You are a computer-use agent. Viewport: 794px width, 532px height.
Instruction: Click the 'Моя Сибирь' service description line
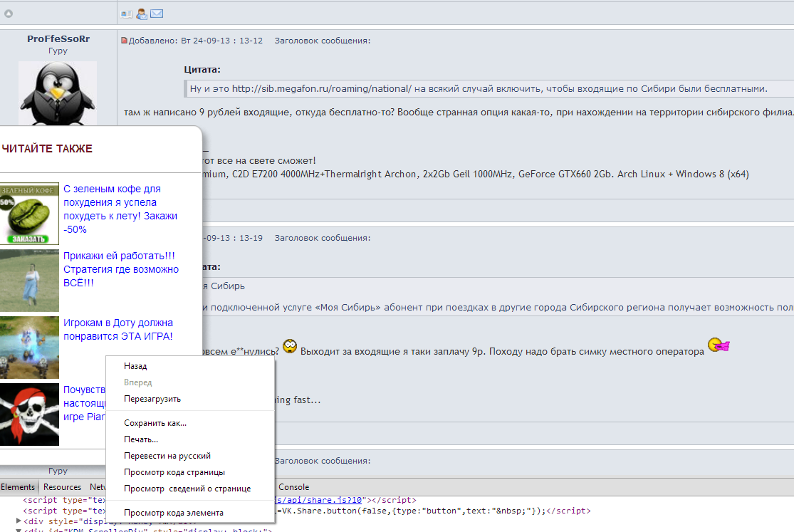coord(498,307)
